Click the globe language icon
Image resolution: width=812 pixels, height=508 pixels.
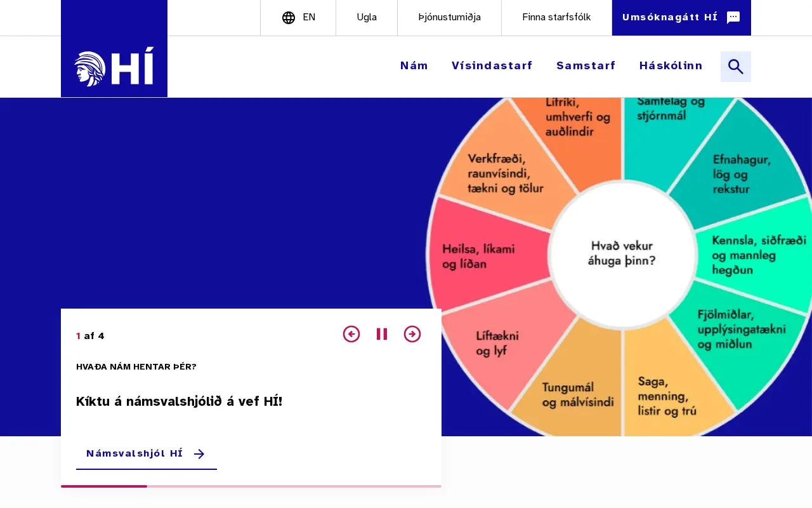tap(289, 18)
